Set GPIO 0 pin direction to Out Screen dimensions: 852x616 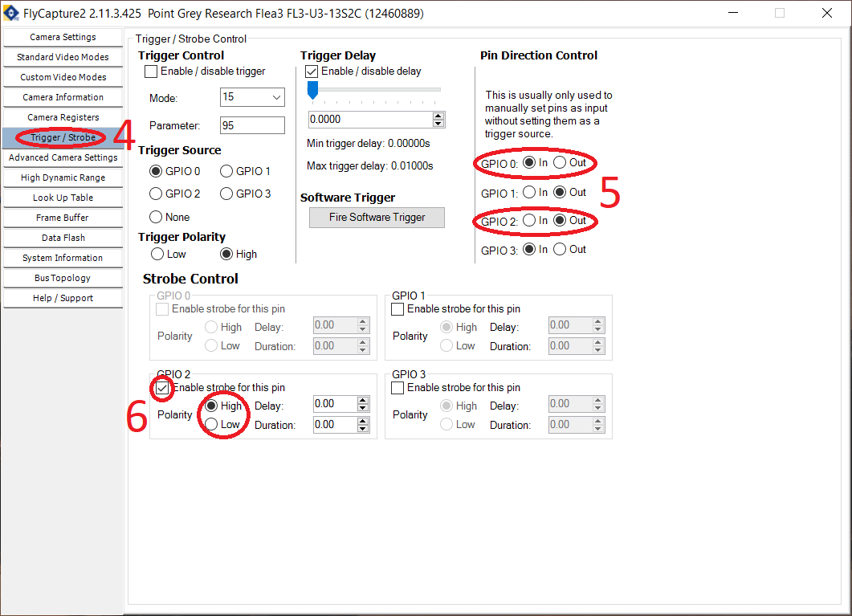click(559, 163)
